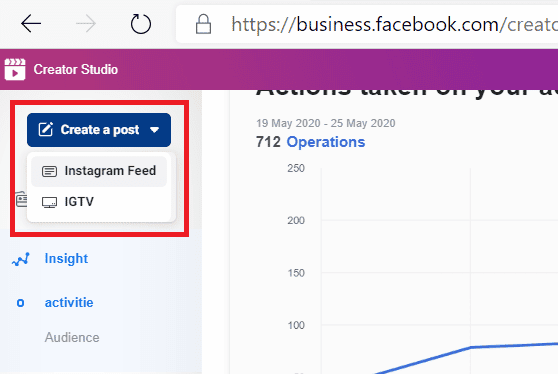Click the blue line in the chart

tap(470, 348)
